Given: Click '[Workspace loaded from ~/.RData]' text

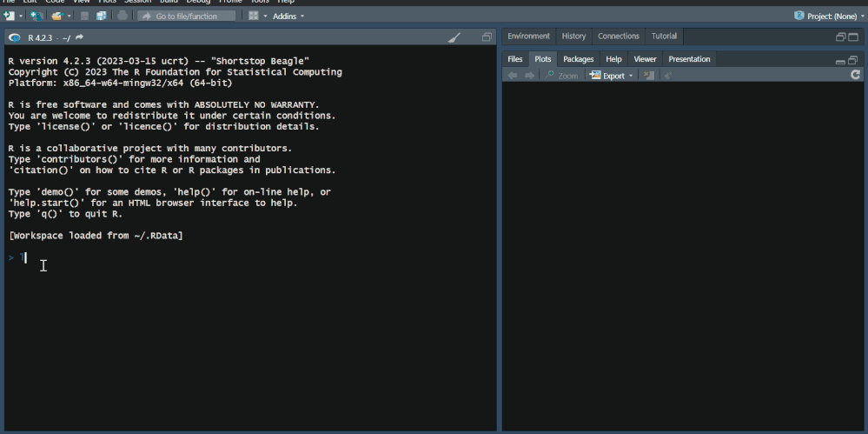Looking at the screenshot, I should [x=96, y=236].
